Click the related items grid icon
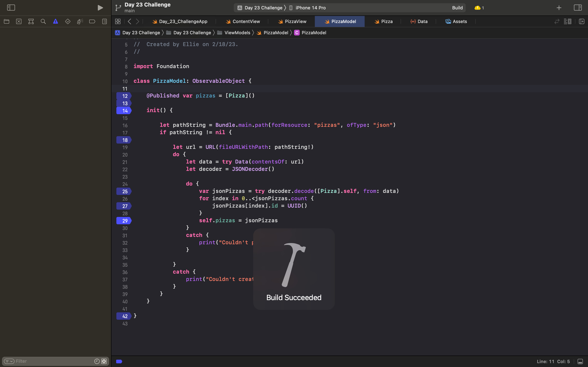 (x=118, y=21)
